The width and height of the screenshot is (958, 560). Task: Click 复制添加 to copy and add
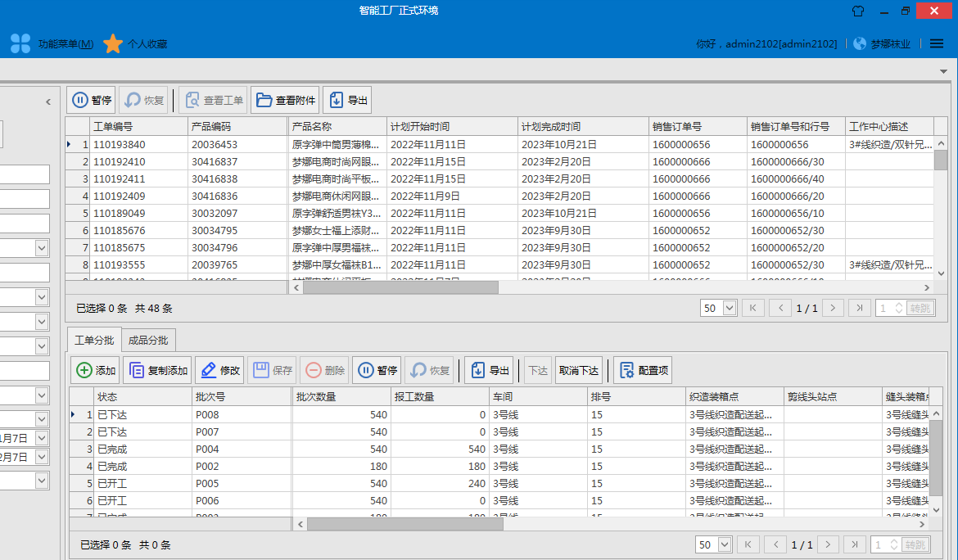pos(157,370)
